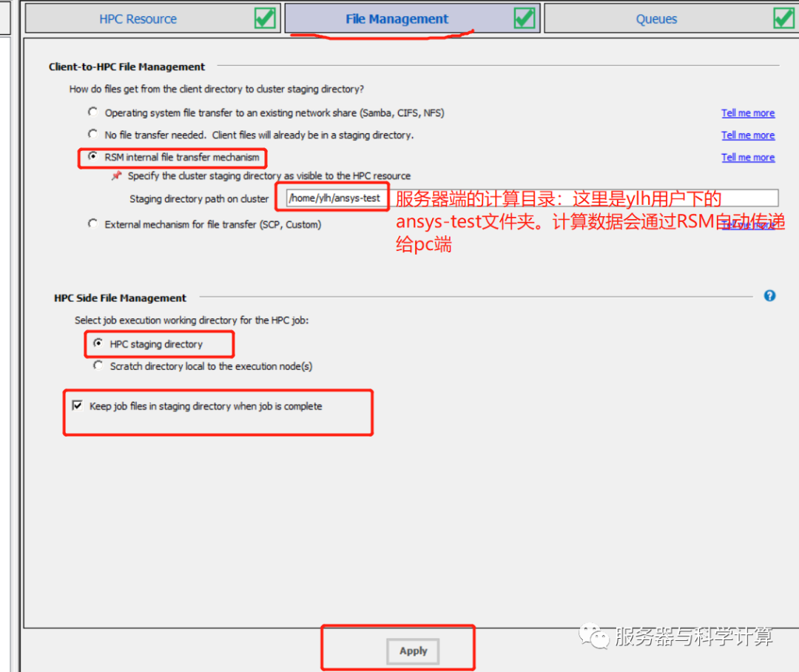The image size is (799, 672).
Task: Choose HPC staging directory radio button
Action: (98, 343)
